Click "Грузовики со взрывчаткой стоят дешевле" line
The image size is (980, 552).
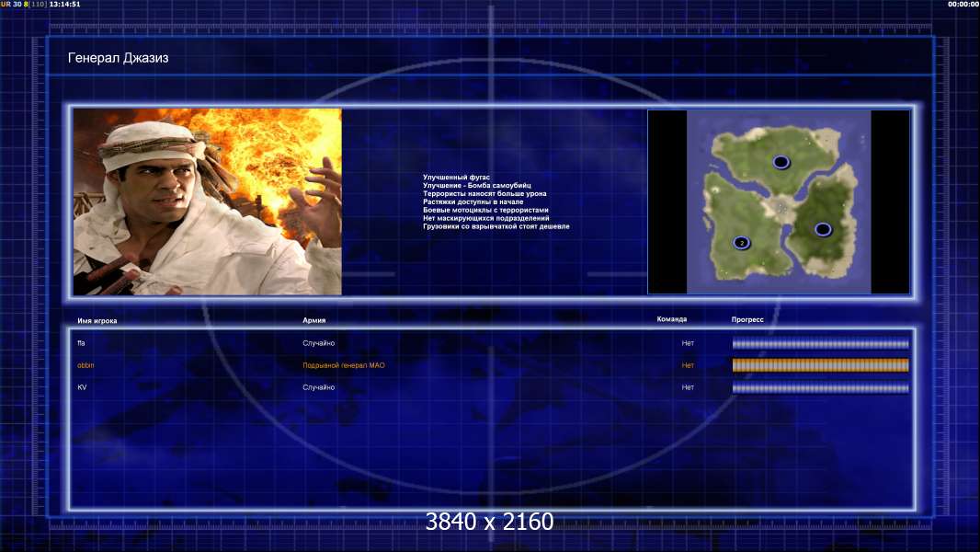[496, 226]
